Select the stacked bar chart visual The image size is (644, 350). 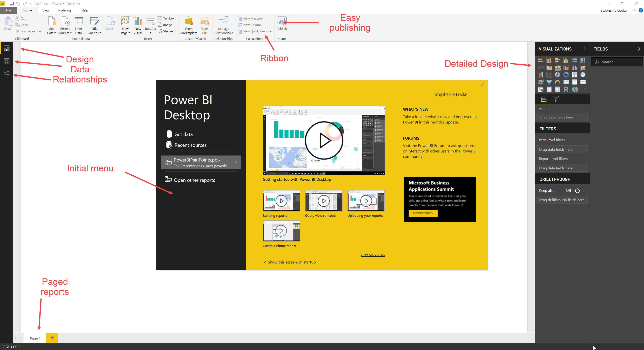(x=541, y=61)
